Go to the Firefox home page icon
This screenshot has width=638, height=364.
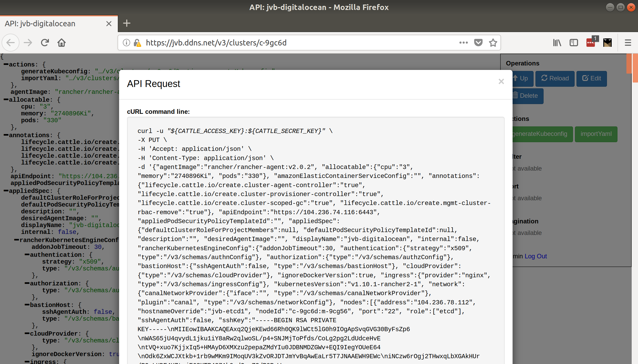coord(62,43)
